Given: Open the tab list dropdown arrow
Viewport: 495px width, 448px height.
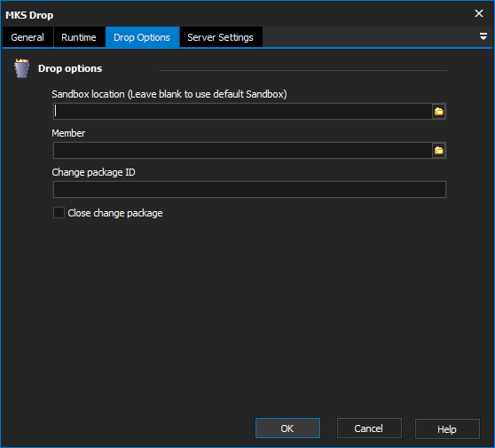Looking at the screenshot, I should point(483,36).
